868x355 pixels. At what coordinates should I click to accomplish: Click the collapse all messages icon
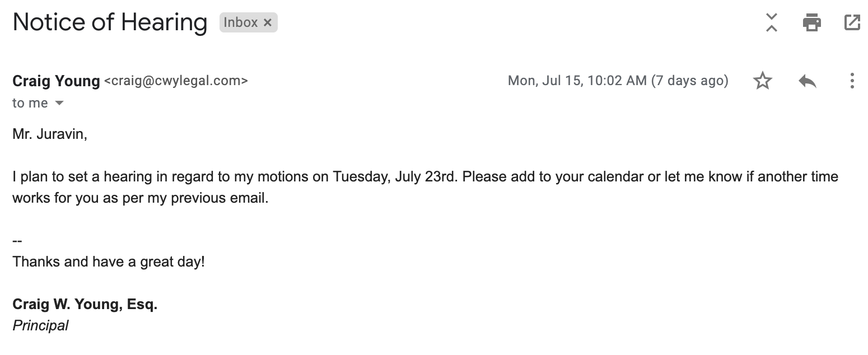(x=772, y=22)
